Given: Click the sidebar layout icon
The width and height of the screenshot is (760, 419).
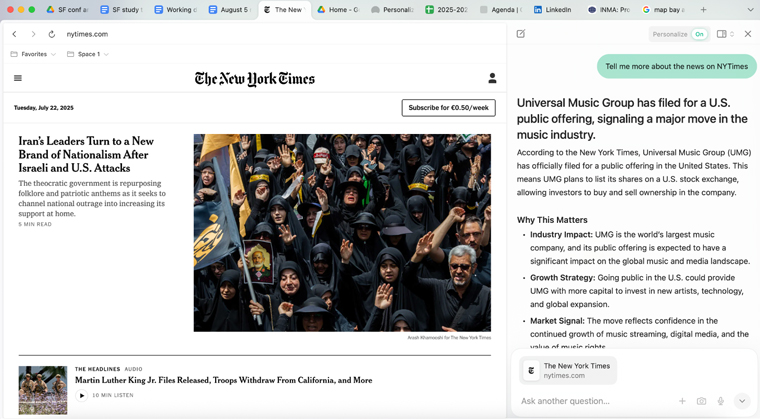Looking at the screenshot, I should pos(722,34).
